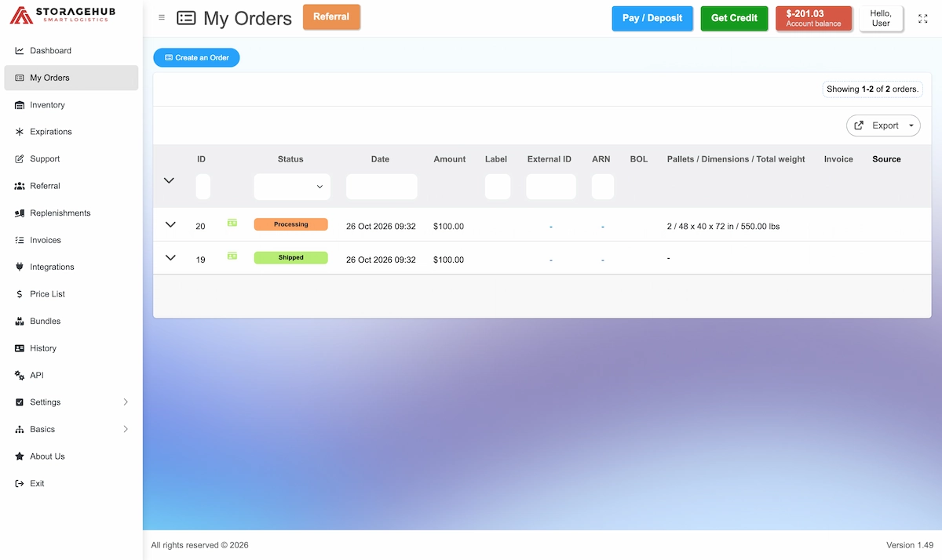Click the Expirations asterisk icon

(x=20, y=132)
